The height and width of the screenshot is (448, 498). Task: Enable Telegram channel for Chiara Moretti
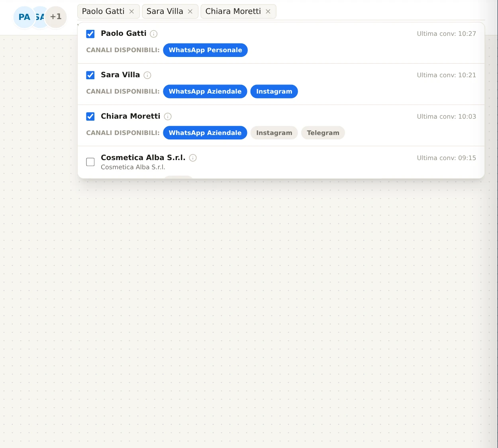tap(323, 133)
